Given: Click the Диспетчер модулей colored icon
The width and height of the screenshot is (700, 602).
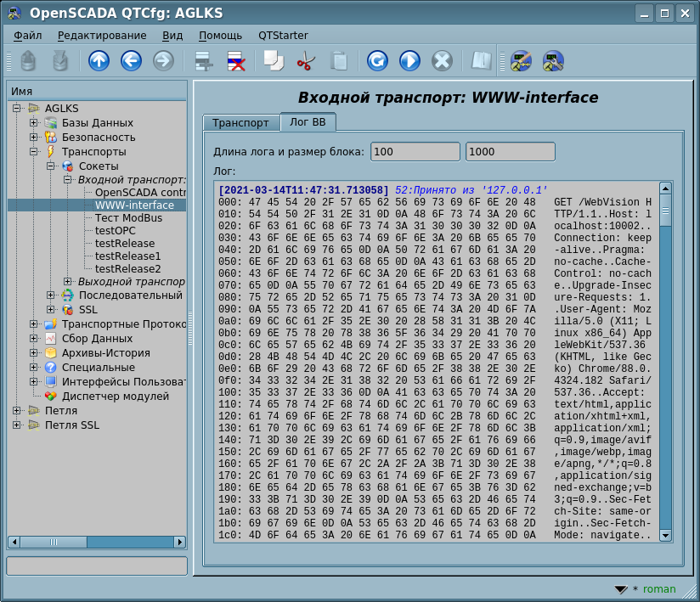Looking at the screenshot, I should tap(51, 397).
